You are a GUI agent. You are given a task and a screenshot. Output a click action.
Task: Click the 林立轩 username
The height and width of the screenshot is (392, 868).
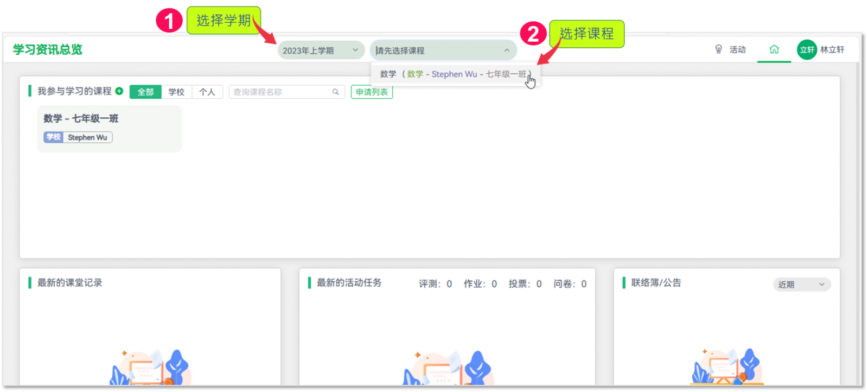coord(832,50)
